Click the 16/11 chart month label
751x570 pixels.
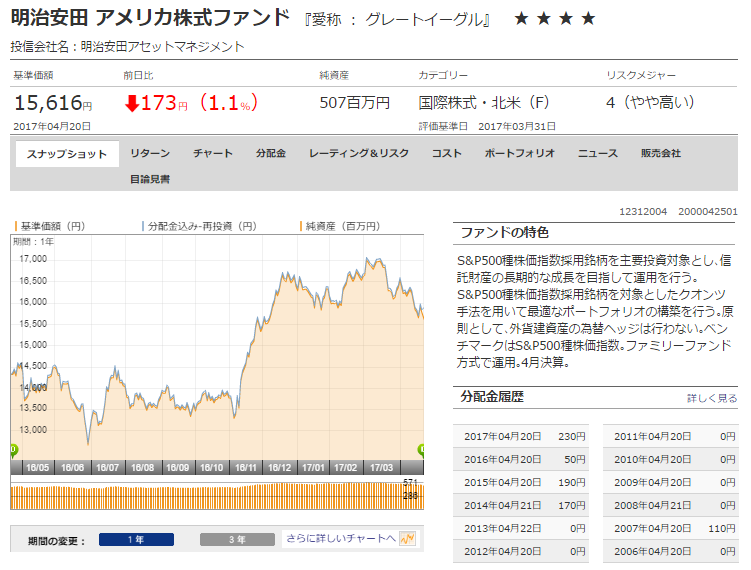pyautogui.click(x=246, y=467)
